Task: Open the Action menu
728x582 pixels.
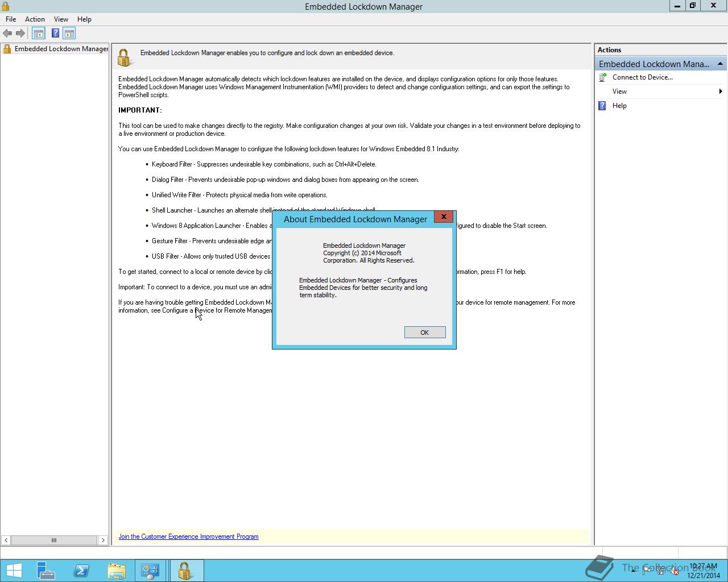Action: [x=35, y=19]
